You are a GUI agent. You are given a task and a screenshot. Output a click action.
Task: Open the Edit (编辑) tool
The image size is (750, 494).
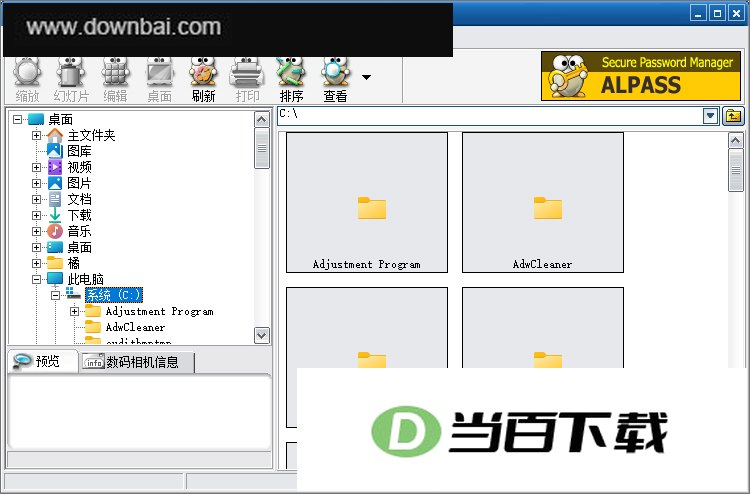[115, 79]
